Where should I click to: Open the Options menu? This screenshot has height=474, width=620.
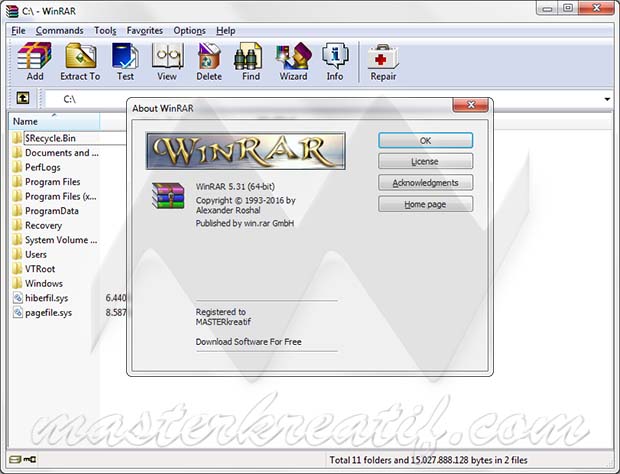[189, 30]
